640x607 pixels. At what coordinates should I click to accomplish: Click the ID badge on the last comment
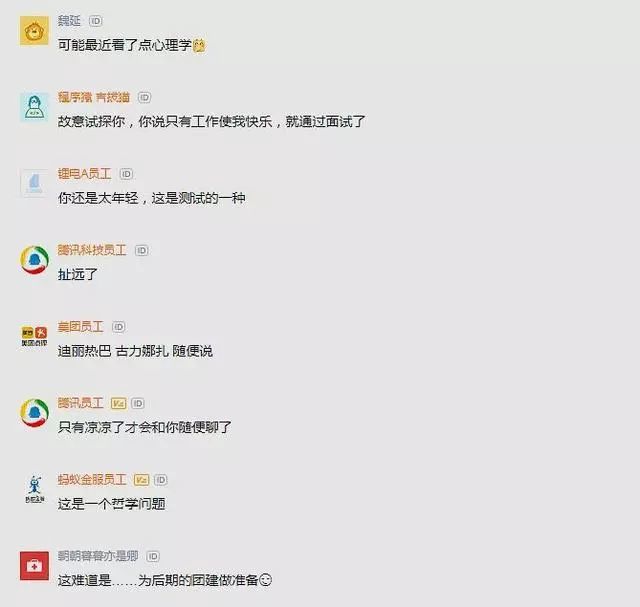tap(153, 556)
